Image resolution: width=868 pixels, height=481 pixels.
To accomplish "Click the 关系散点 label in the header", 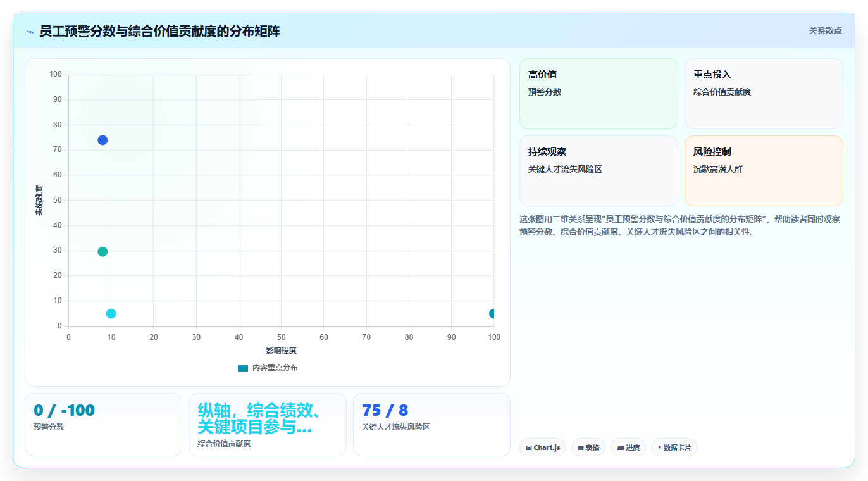I will coord(825,30).
